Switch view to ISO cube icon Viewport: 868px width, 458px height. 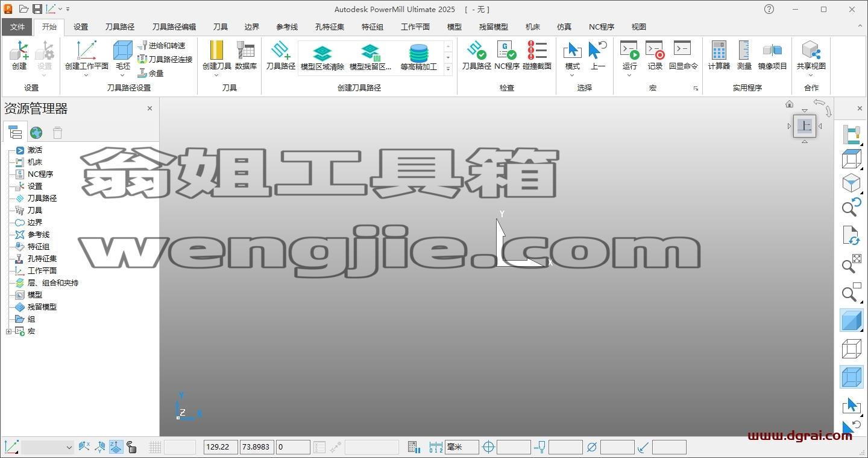(851, 183)
